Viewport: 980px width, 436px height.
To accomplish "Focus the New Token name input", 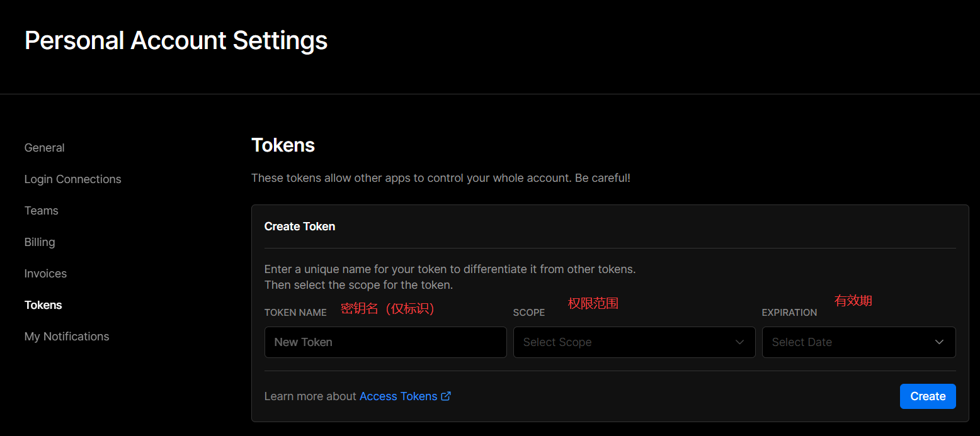I will (385, 342).
